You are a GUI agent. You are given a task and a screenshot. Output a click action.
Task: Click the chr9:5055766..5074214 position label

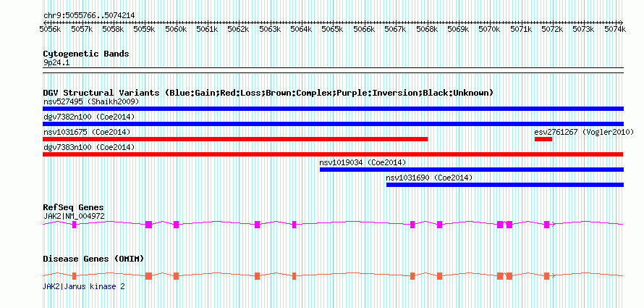(89, 15)
